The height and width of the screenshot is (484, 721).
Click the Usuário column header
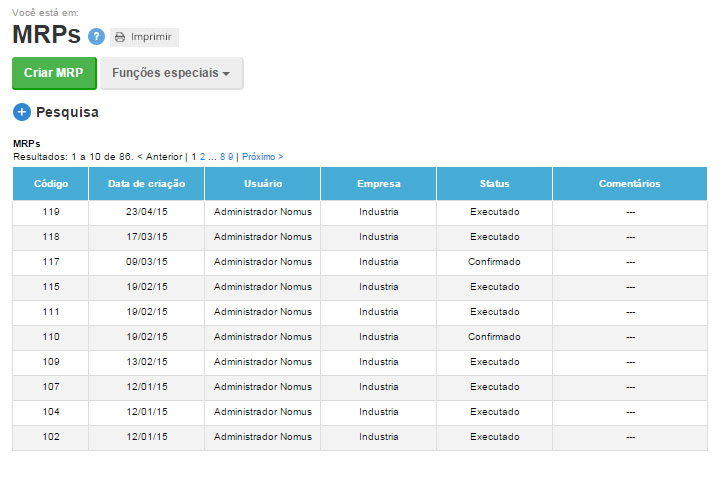(262, 184)
